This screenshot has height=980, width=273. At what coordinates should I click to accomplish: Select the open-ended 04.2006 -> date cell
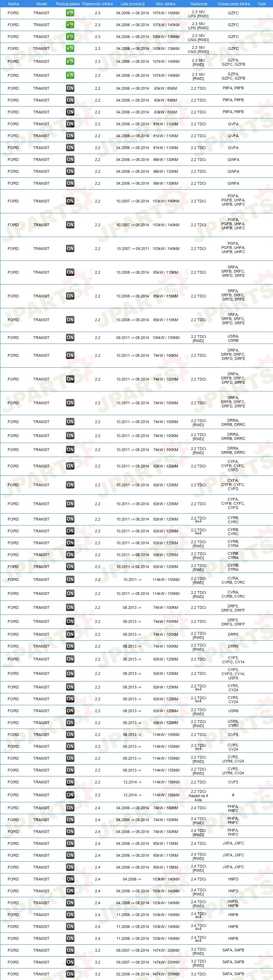click(132, 879)
